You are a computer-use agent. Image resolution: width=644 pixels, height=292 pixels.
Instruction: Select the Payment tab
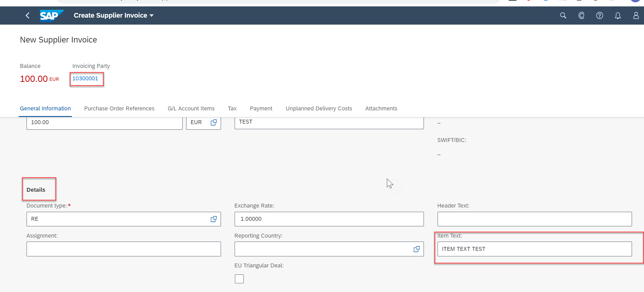click(x=261, y=108)
